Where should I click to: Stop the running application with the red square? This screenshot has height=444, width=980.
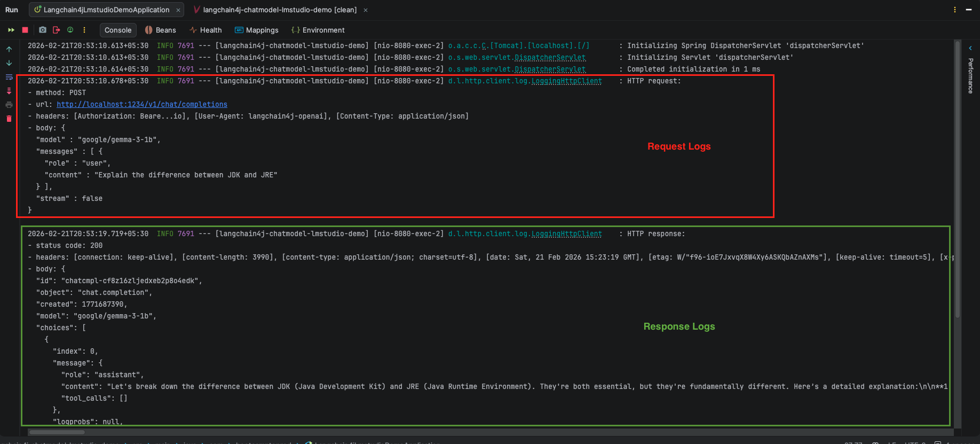tap(25, 30)
